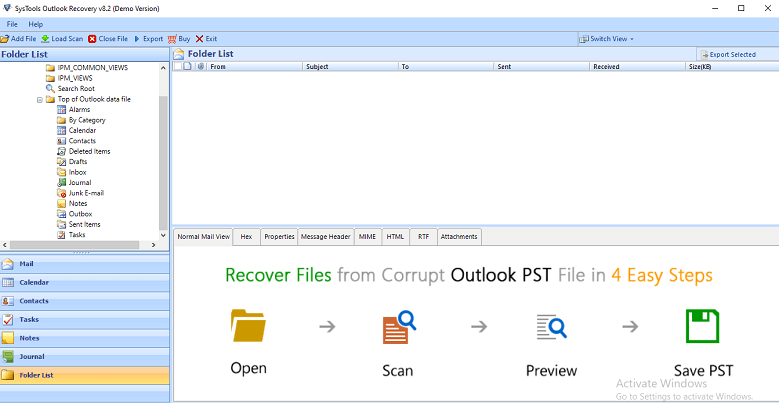Switch to the RTF tab

point(424,237)
